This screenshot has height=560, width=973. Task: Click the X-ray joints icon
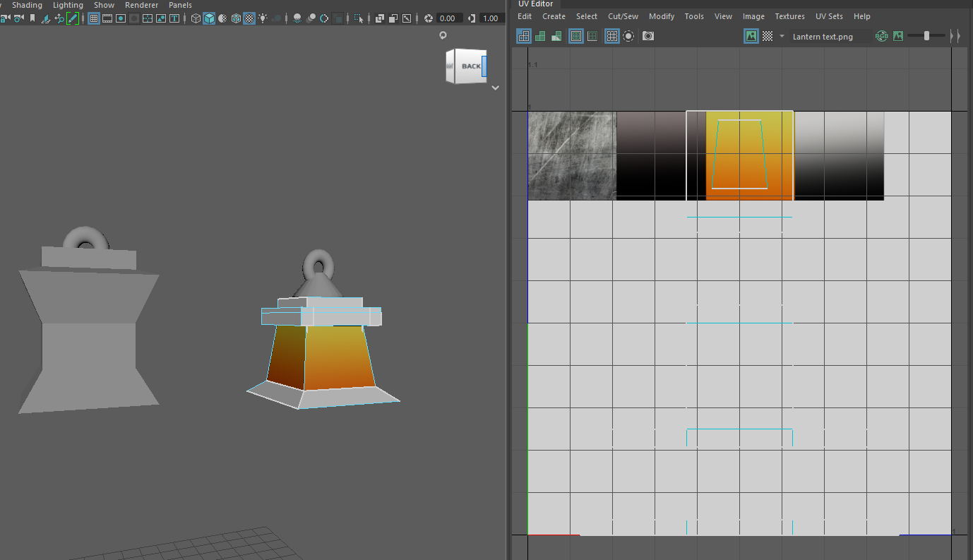393,18
